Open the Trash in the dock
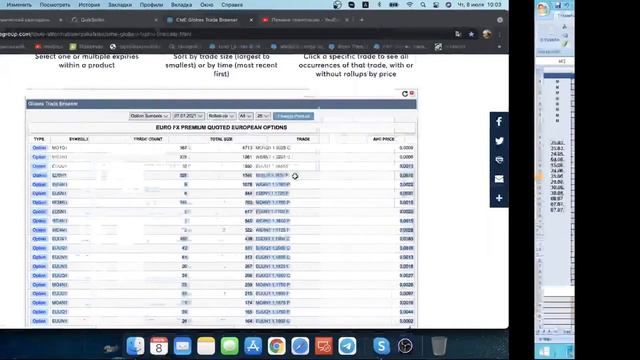 point(439,346)
